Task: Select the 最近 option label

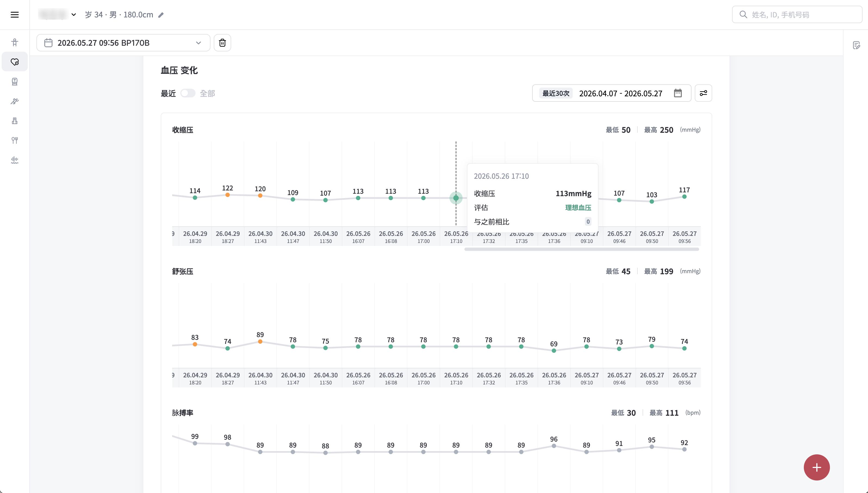Action: coord(168,93)
